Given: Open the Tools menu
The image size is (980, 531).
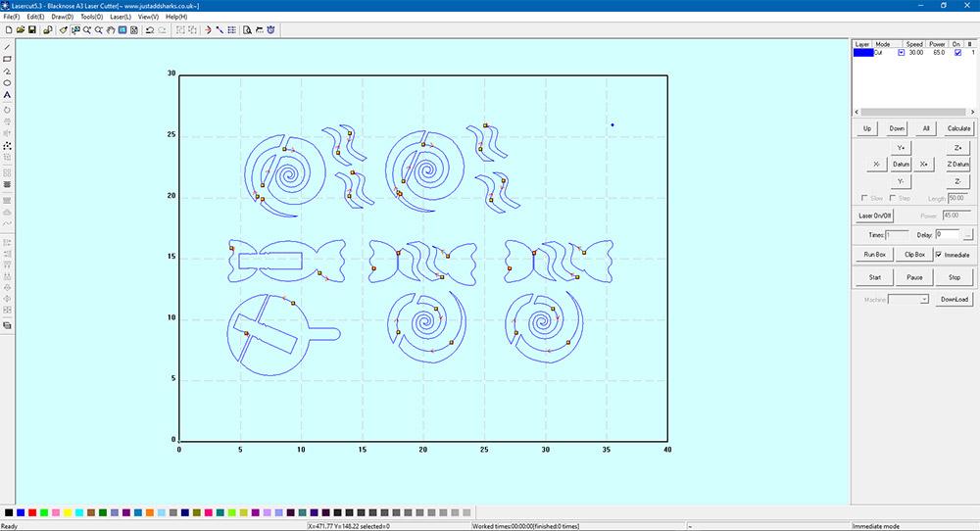Looking at the screenshot, I should [x=91, y=17].
